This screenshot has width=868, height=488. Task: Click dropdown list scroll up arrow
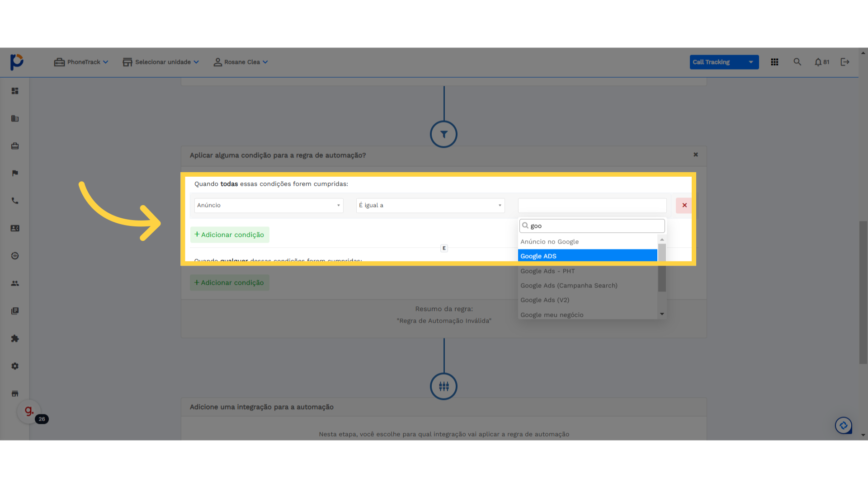pyautogui.click(x=662, y=239)
